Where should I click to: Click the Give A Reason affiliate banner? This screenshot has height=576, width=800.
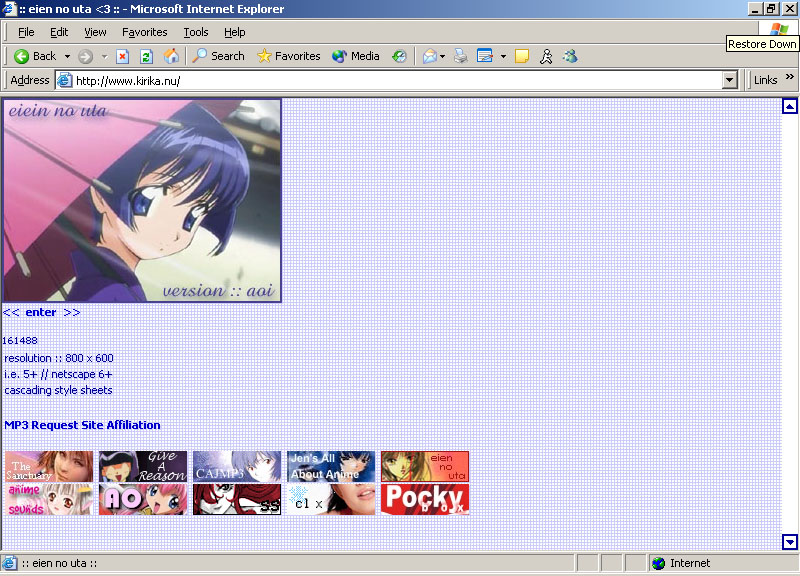tap(143, 466)
